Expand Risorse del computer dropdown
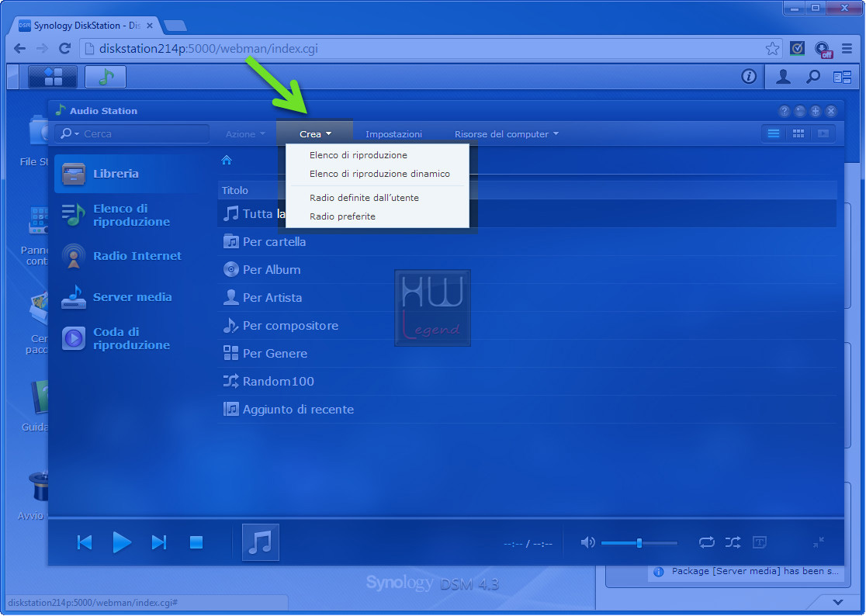Viewport: 866px width, 616px height. point(507,134)
